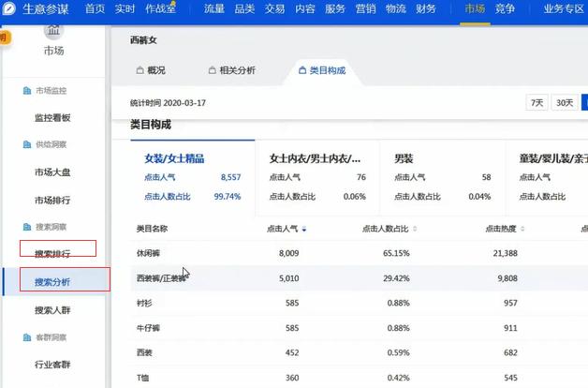The image size is (588, 388).
Task: Click the 牛仔裤 row
Action: point(360,328)
